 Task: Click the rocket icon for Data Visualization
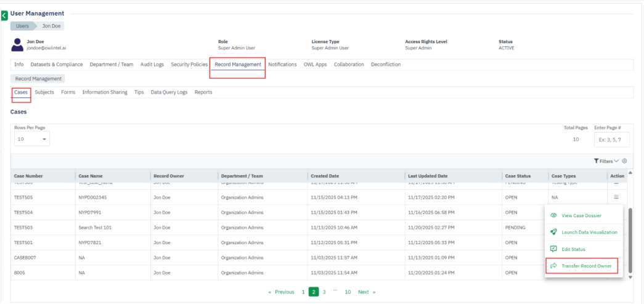[553, 232]
